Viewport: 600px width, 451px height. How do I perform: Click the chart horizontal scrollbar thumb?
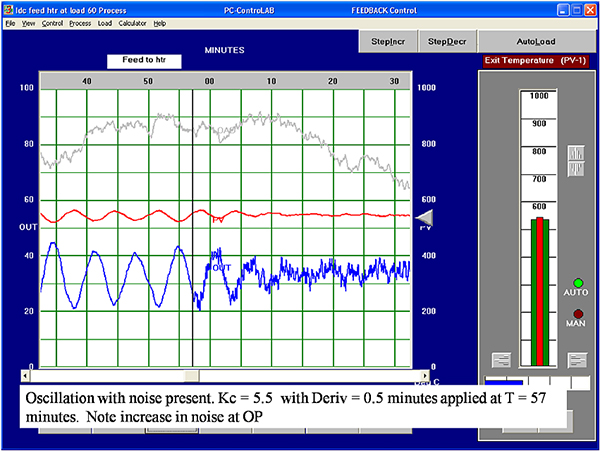click(x=191, y=376)
